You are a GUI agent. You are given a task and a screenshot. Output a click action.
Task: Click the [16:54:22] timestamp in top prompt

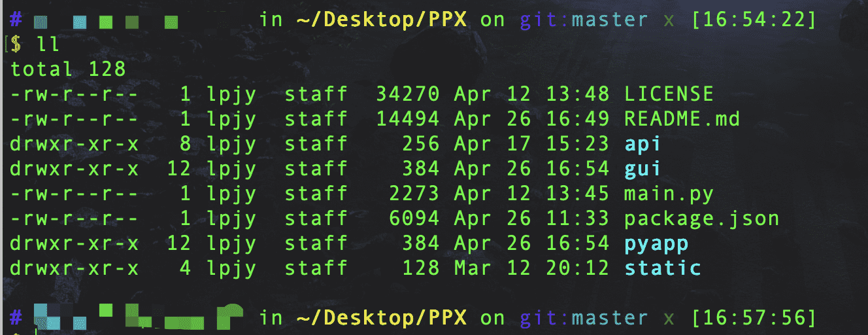point(754,20)
